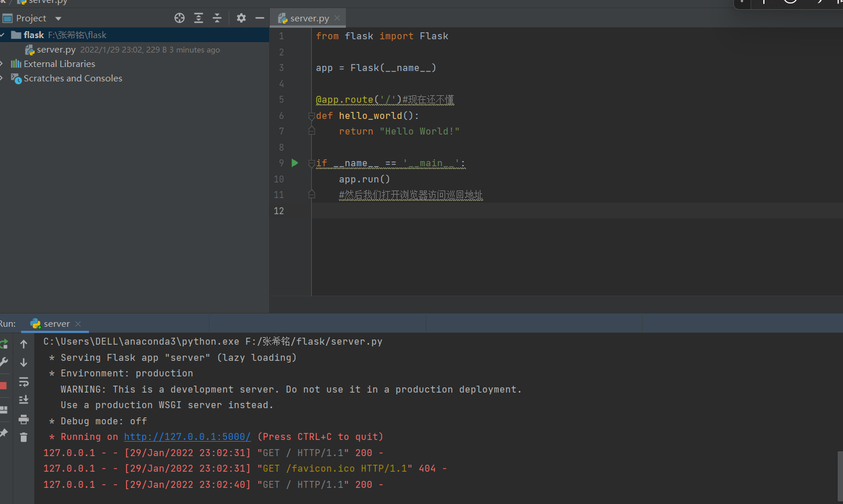Open Project panel settings gear
This screenshot has width=843, height=504.
pos(241,18)
